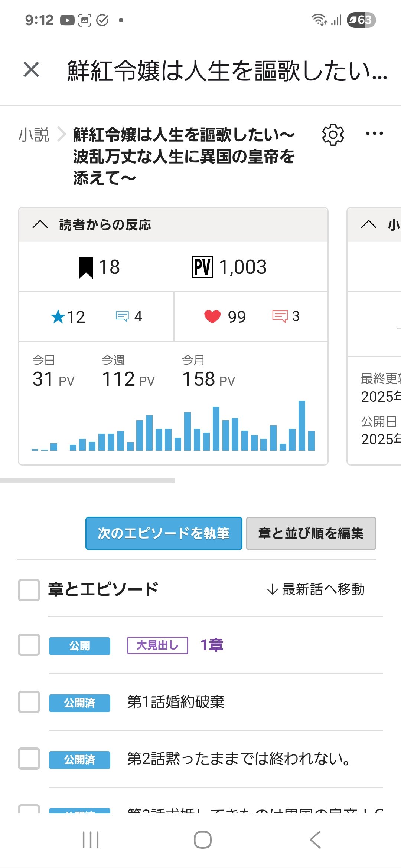Close the page with the X icon

tap(31, 70)
